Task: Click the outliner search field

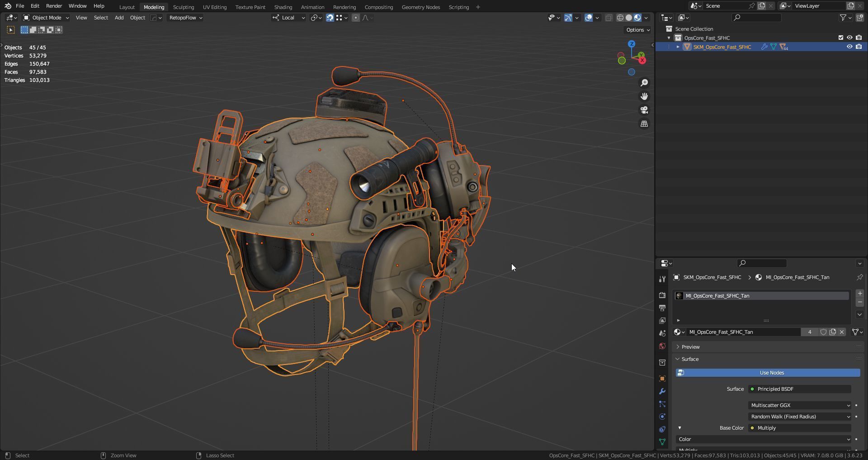Action: [756, 18]
